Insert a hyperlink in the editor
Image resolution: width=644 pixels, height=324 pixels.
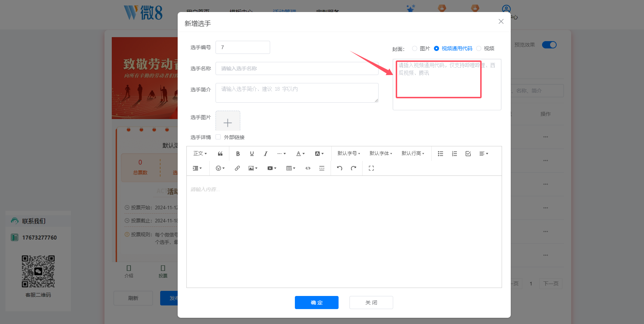[237, 168]
